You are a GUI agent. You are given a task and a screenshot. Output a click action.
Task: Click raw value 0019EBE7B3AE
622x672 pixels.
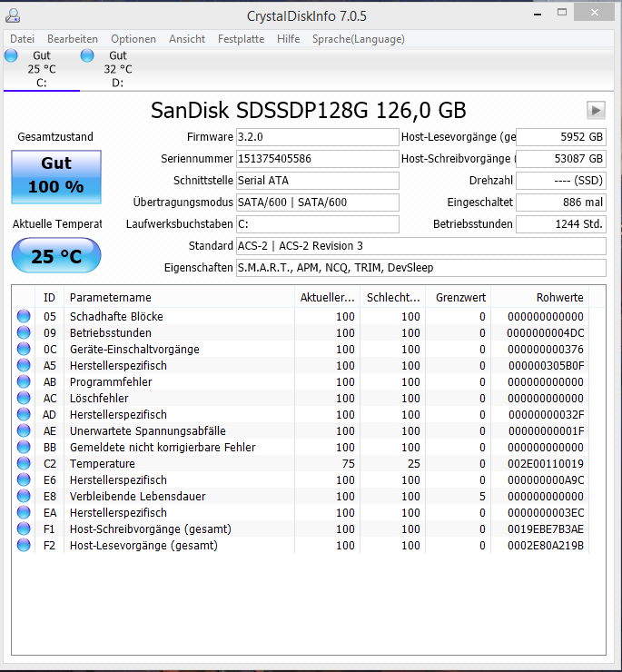point(545,529)
